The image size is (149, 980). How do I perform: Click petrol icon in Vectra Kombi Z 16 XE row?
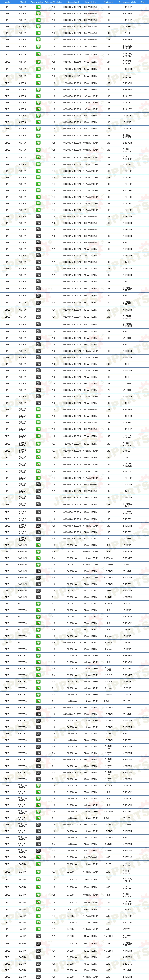point(38,786)
